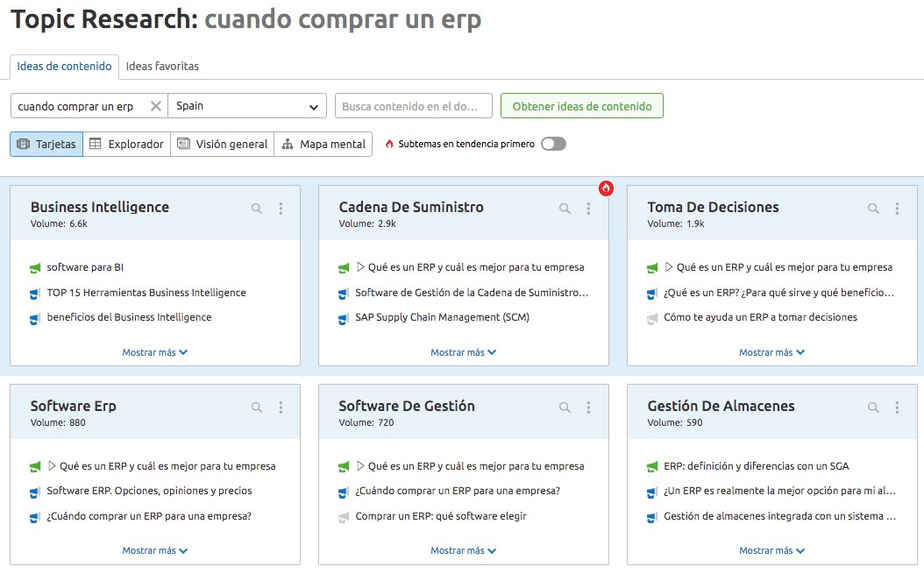
Task: Switch to the Explorador view
Action: [x=126, y=144]
